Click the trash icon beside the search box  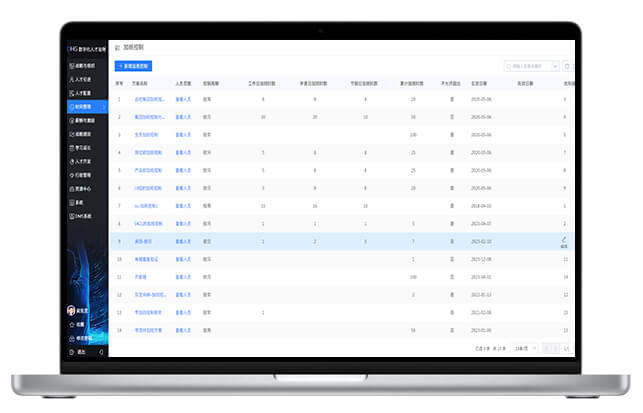[568, 66]
